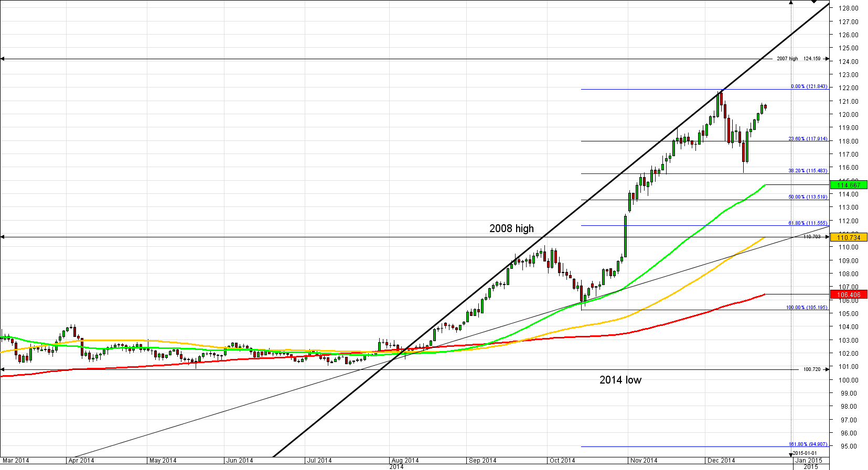Click the 98.00 price axis label

click(848, 407)
